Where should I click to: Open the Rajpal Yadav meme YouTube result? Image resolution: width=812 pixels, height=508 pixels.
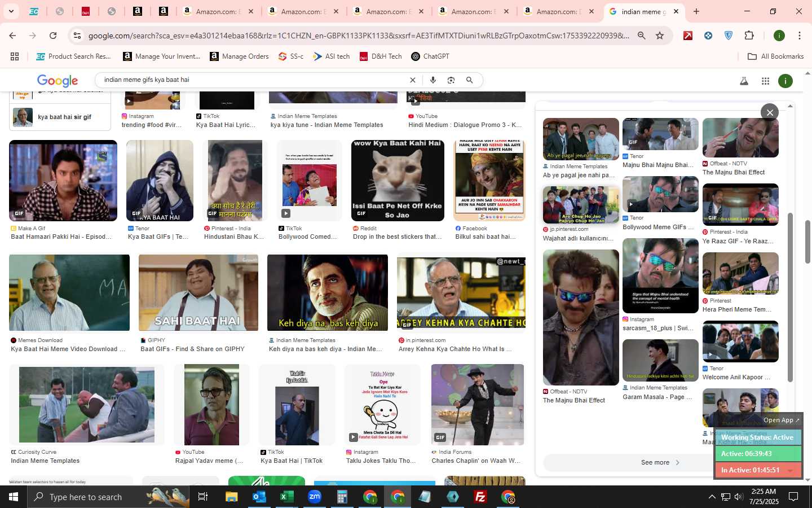[211, 405]
